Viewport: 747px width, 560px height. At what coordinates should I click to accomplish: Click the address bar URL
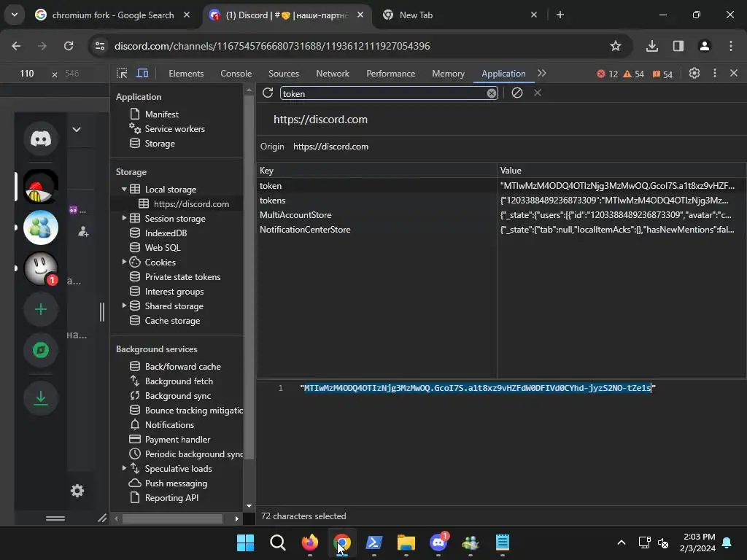coord(272,46)
